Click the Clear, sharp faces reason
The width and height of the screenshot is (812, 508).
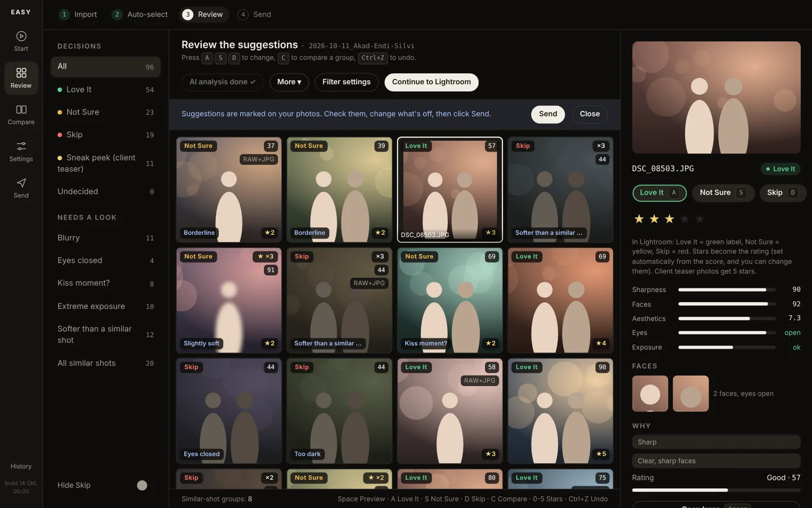point(716,461)
